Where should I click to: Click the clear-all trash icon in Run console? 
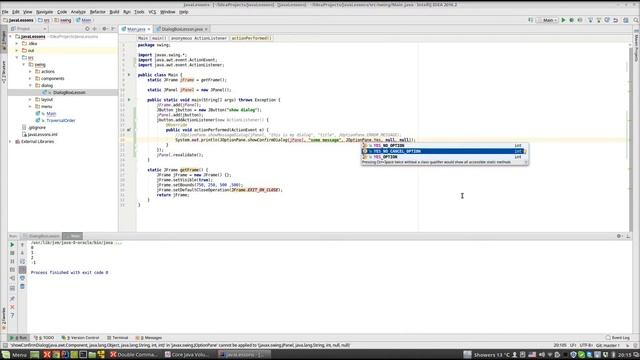pos(22,287)
